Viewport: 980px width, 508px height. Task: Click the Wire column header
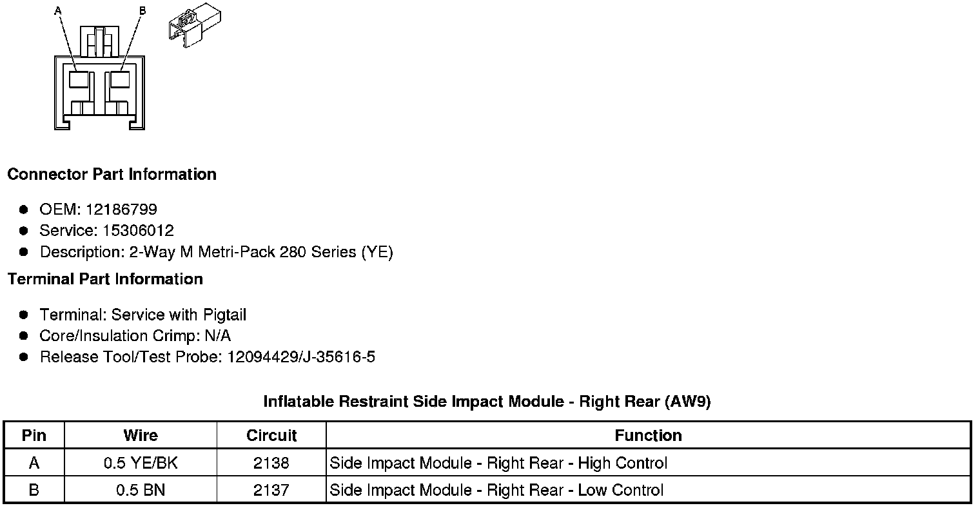pyautogui.click(x=141, y=435)
